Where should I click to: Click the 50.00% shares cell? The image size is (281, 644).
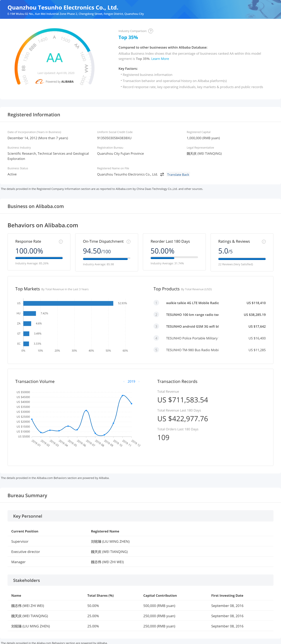click(93, 606)
